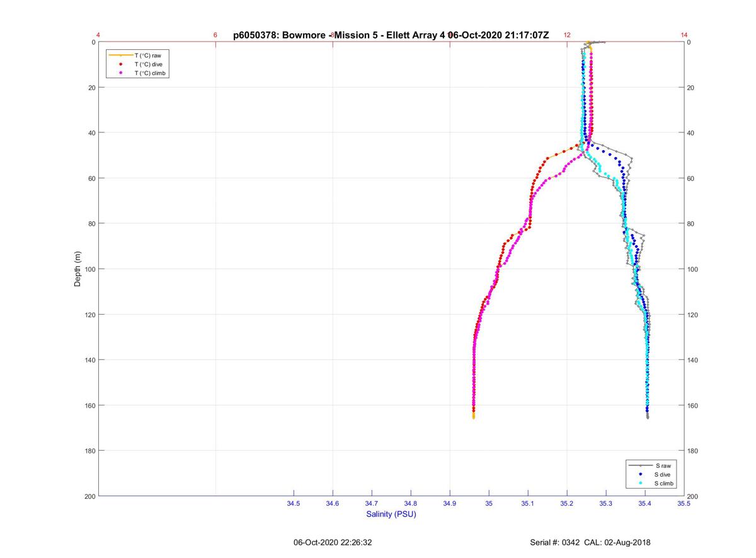Click the red temperature tick label 14

684,35
